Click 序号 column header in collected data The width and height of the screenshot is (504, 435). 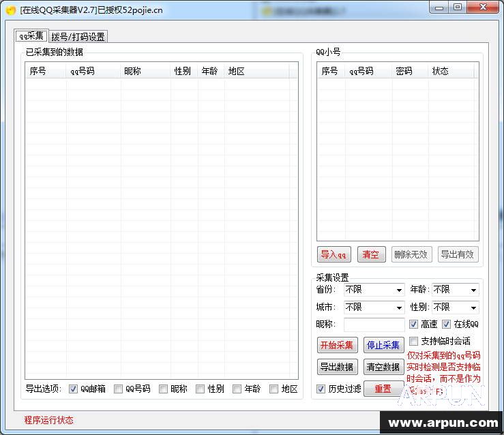[46, 71]
